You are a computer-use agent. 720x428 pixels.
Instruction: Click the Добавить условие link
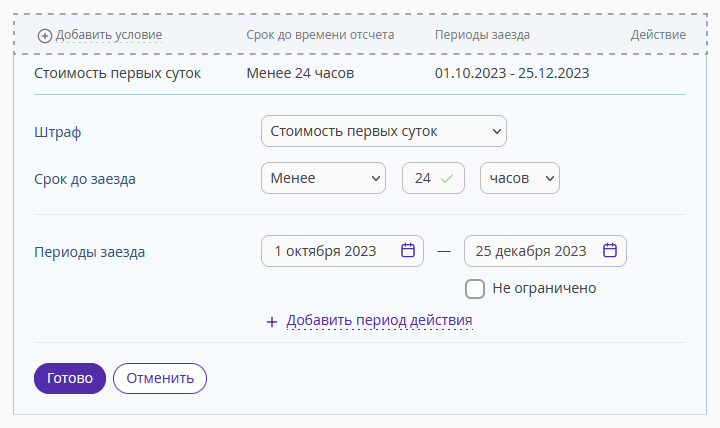(x=109, y=35)
